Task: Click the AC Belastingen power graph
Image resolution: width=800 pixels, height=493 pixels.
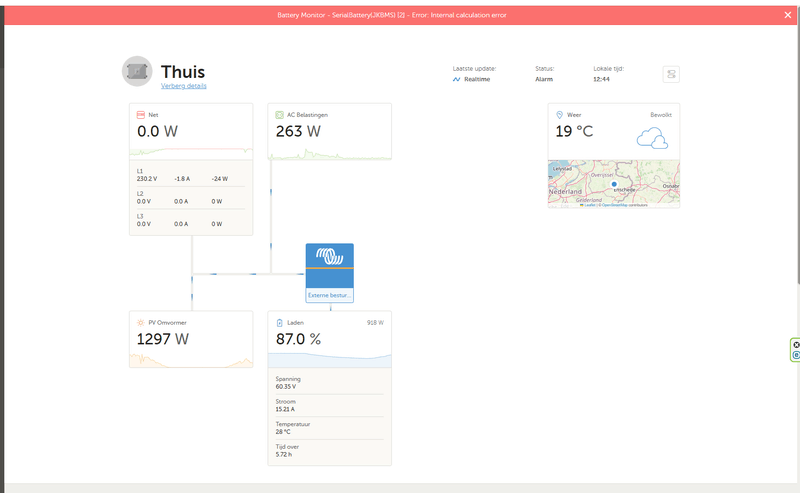Action: click(x=330, y=153)
